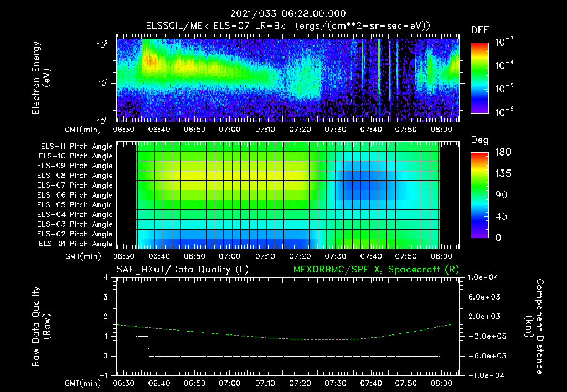This screenshot has width=567, height=392.
Task: Click the 08:00 time label under pitch angle panel
Action: coord(441,256)
